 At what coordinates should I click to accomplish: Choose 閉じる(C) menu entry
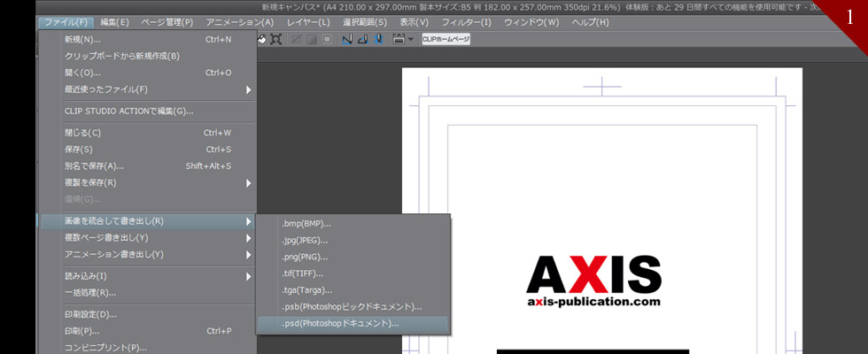(148, 133)
